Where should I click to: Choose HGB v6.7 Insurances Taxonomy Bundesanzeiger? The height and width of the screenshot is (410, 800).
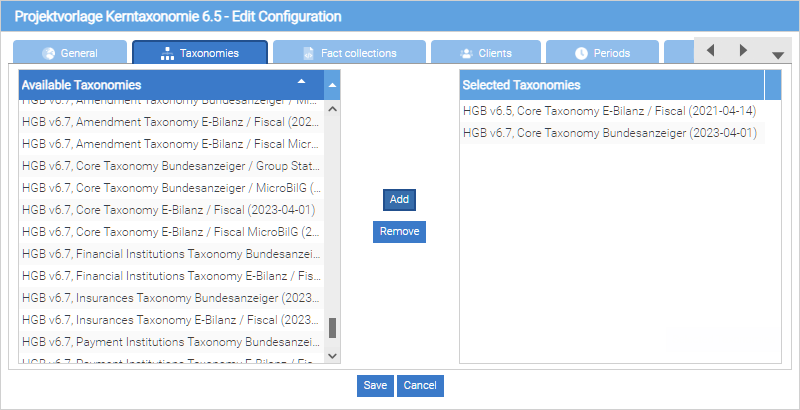[x=170, y=298]
